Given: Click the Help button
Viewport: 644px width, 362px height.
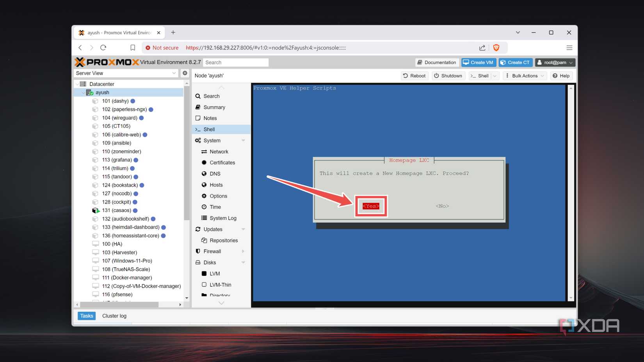Looking at the screenshot, I should coord(561,76).
